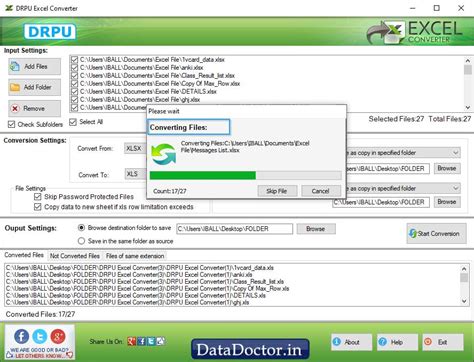Open the Help button
Image resolution: width=474 pixels, height=362 pixels.
(x=397, y=342)
